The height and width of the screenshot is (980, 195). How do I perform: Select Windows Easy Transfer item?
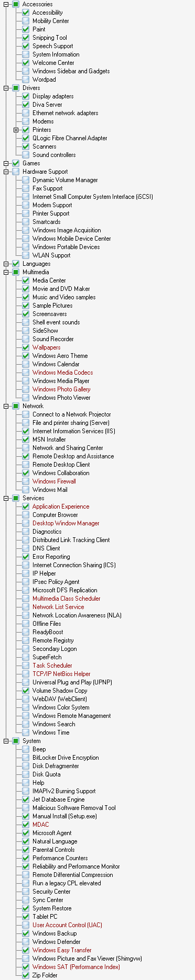coord(62,950)
